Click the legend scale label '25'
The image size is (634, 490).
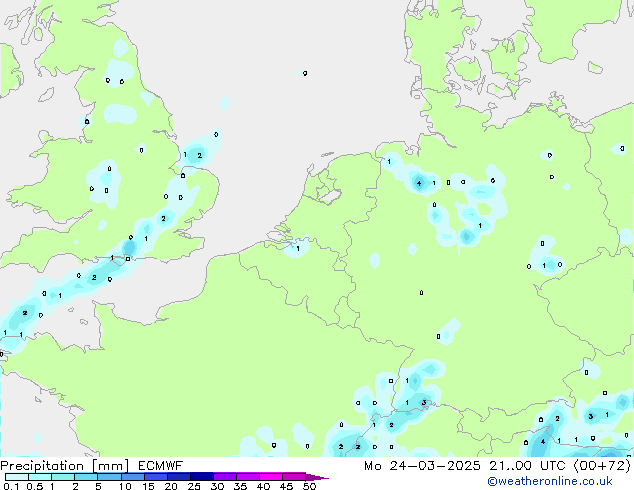coord(194,486)
